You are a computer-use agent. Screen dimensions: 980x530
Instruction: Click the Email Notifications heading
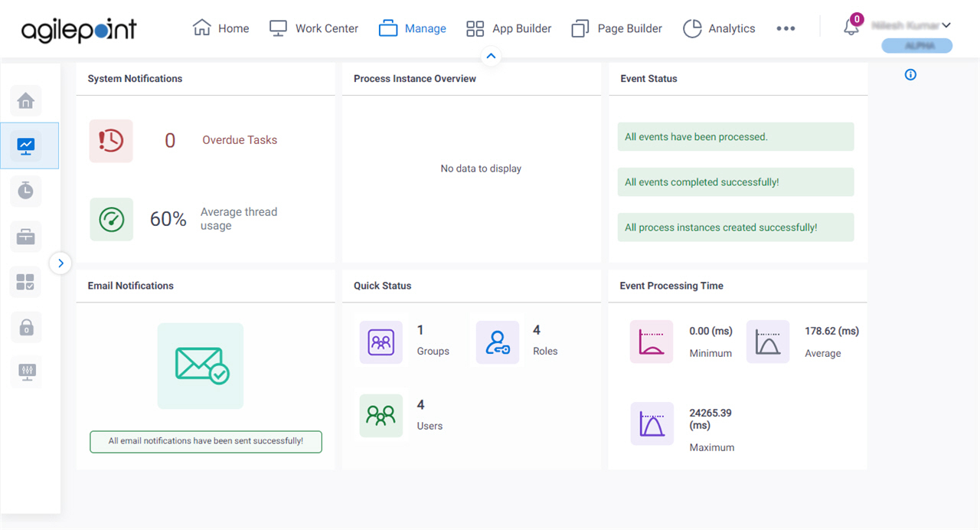(130, 286)
